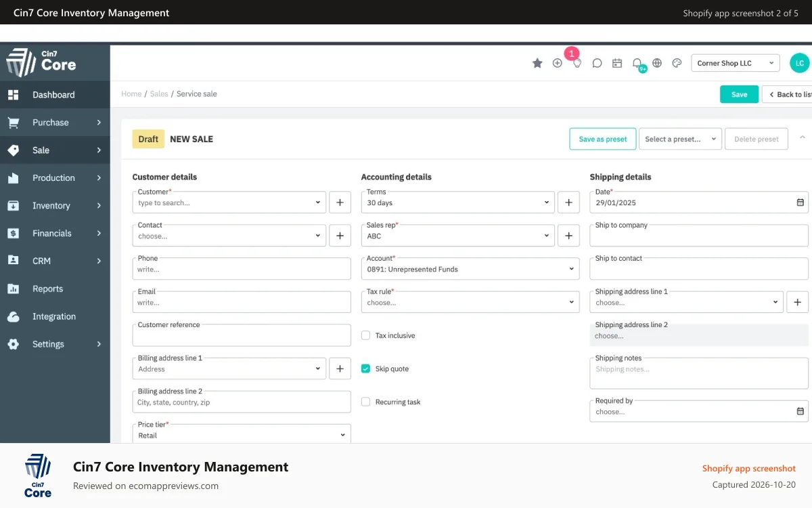Viewport: 812px width, 508px height.
Task: Click the Draft status badge
Action: point(148,139)
